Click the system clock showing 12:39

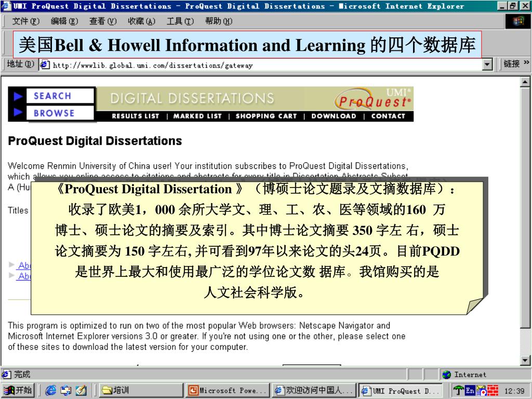coord(514,391)
